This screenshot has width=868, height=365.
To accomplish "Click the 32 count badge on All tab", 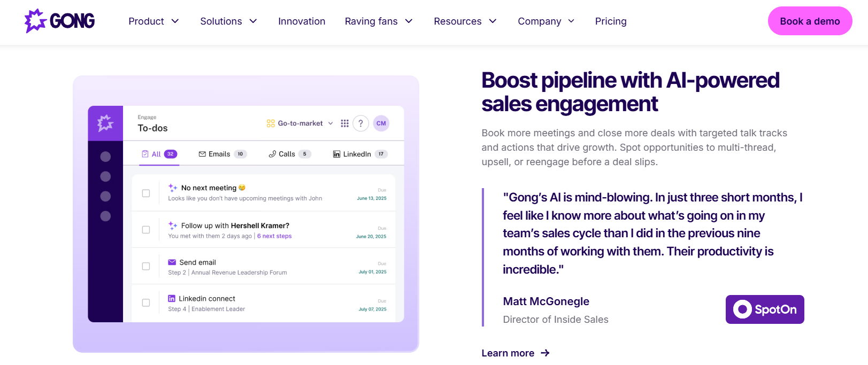I will (x=171, y=154).
